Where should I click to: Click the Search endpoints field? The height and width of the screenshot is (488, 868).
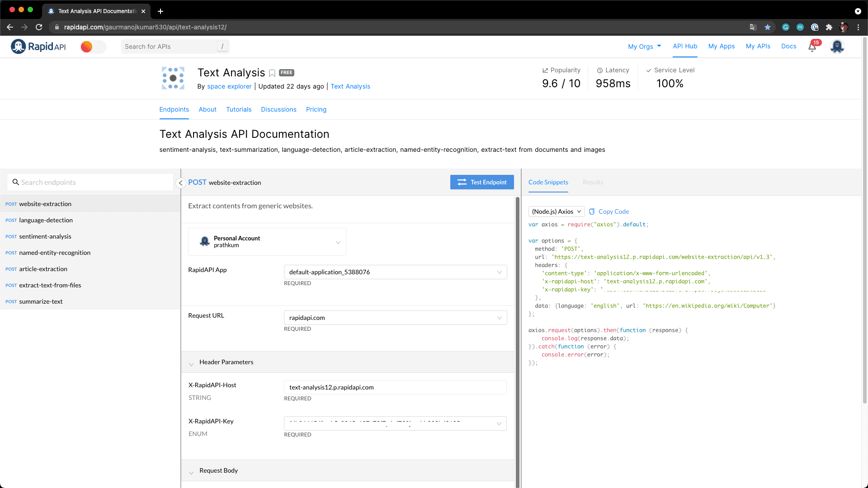pyautogui.click(x=90, y=182)
